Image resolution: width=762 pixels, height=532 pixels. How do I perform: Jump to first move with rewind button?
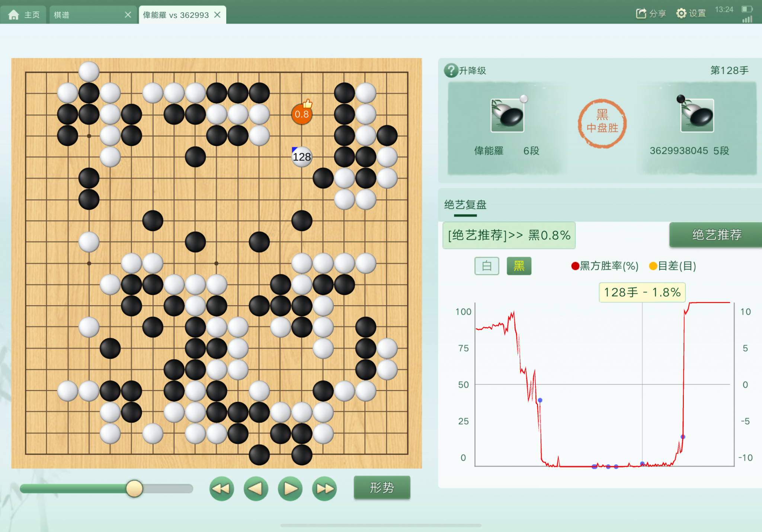point(222,489)
